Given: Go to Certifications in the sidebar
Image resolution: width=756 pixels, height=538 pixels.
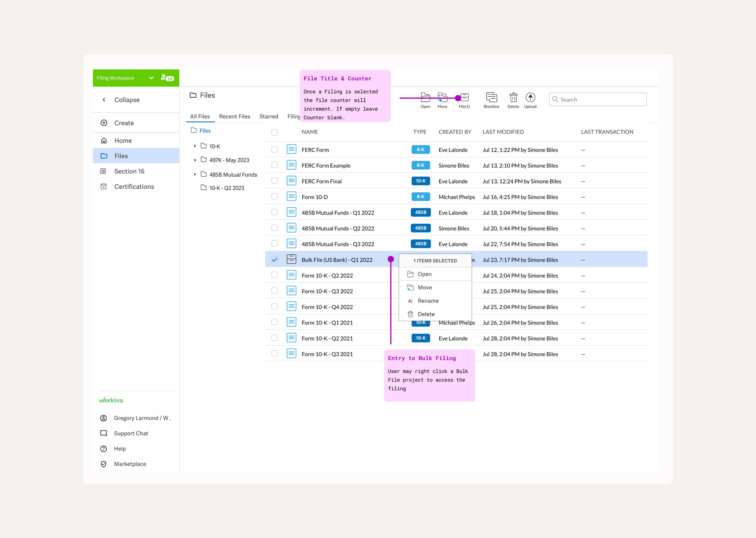Looking at the screenshot, I should [x=134, y=187].
